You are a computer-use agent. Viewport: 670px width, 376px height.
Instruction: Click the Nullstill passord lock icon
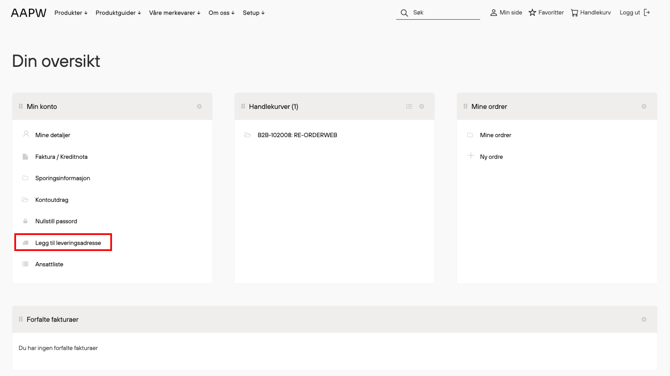pos(25,221)
